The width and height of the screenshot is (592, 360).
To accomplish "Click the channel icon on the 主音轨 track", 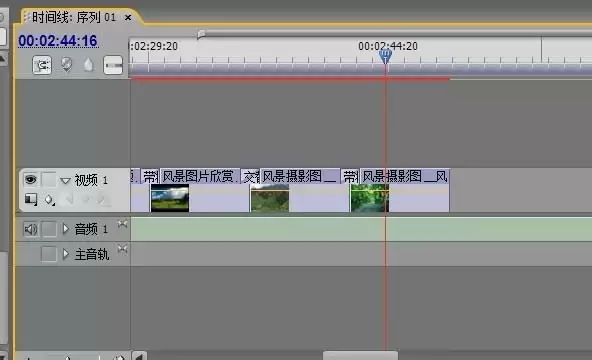I will [122, 249].
